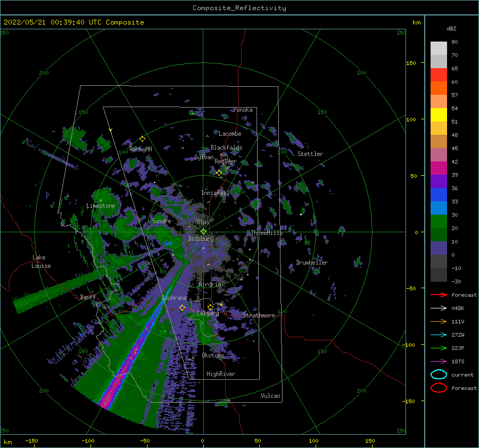Click the Banff label
The height and width of the screenshot is (448, 479).
[88, 297]
